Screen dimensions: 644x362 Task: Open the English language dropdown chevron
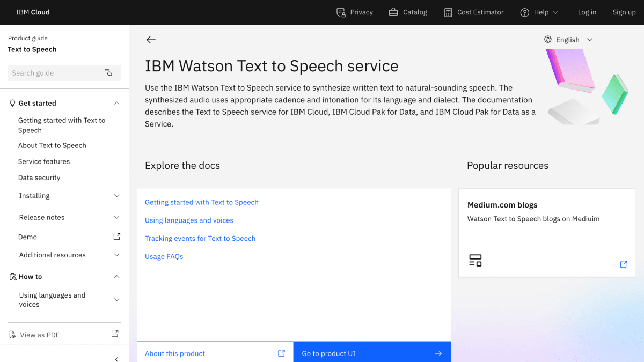[x=590, y=40]
